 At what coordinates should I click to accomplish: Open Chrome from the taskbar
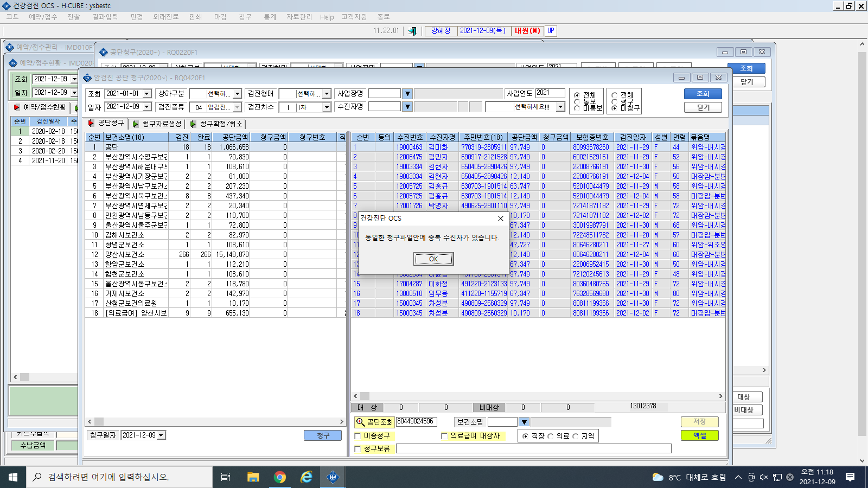coord(280,477)
